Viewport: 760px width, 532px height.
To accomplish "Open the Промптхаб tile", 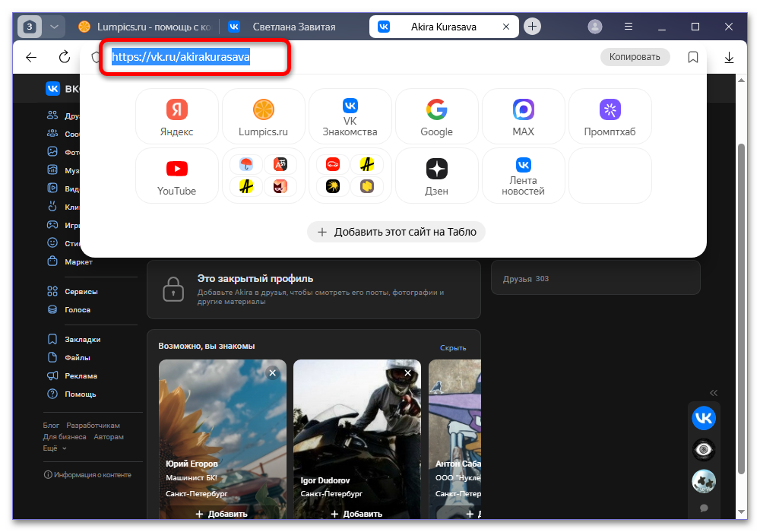I will tap(610, 116).
